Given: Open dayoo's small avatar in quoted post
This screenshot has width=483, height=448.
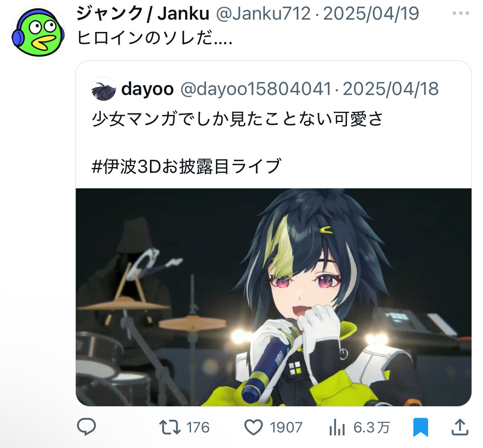Looking at the screenshot, I should [x=104, y=89].
